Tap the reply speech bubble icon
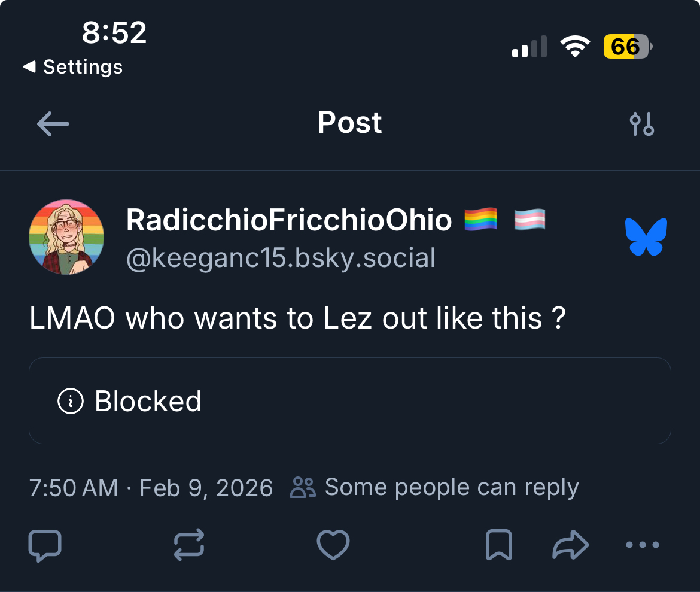 (45, 545)
